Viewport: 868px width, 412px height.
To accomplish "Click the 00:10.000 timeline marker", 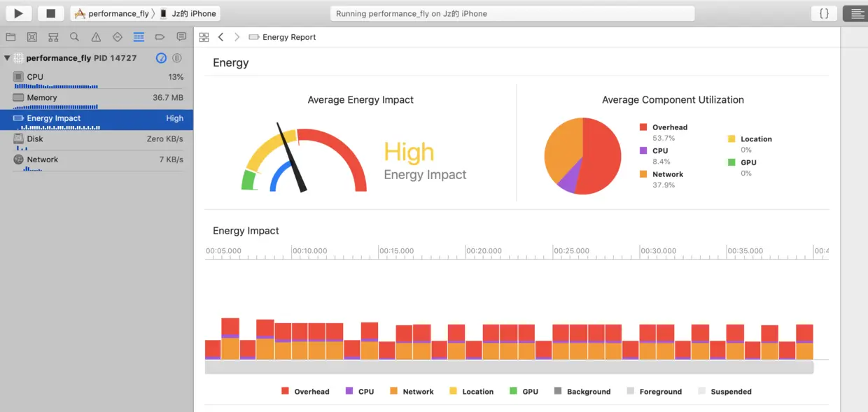I will coord(310,250).
